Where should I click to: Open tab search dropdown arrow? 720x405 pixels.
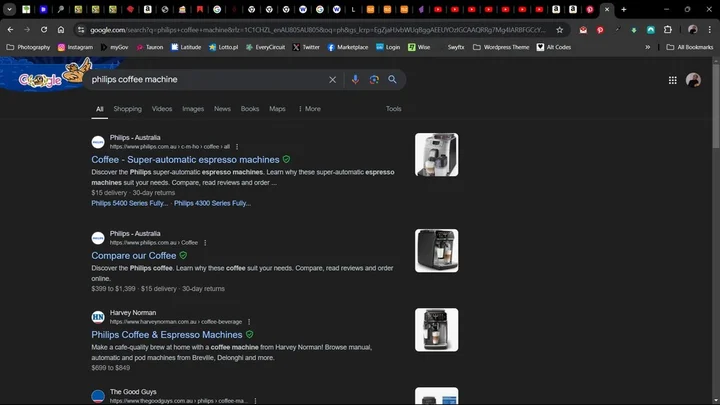[9, 9]
